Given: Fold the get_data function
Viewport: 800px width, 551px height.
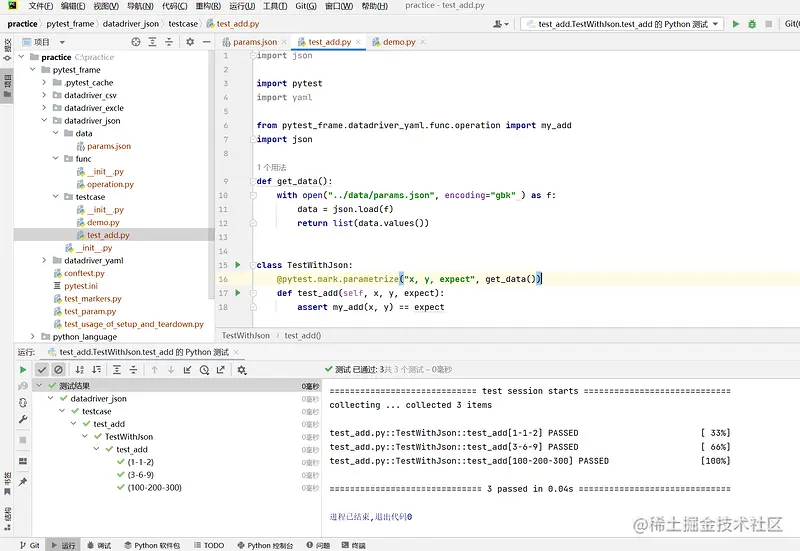Looking at the screenshot, I should [253, 181].
